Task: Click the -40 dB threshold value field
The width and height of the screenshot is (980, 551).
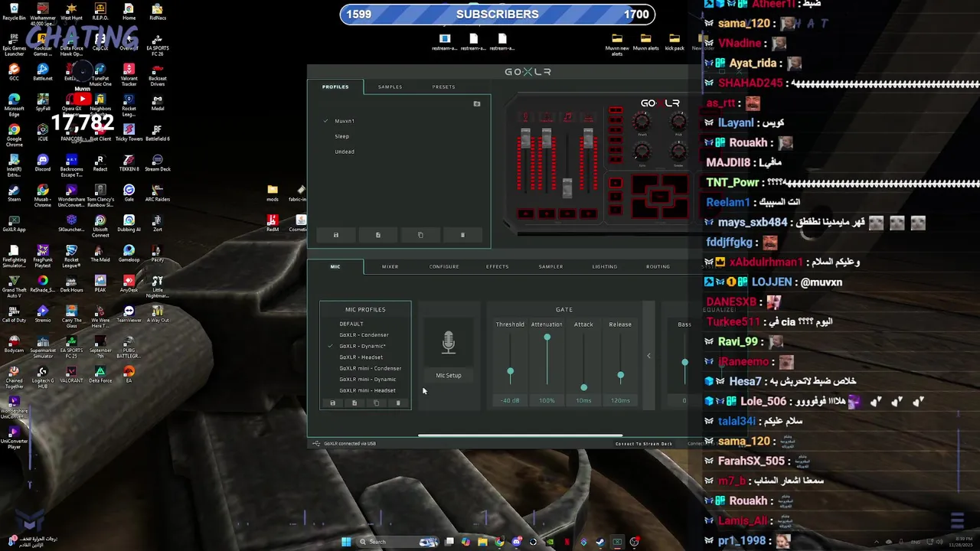Action: pos(510,400)
